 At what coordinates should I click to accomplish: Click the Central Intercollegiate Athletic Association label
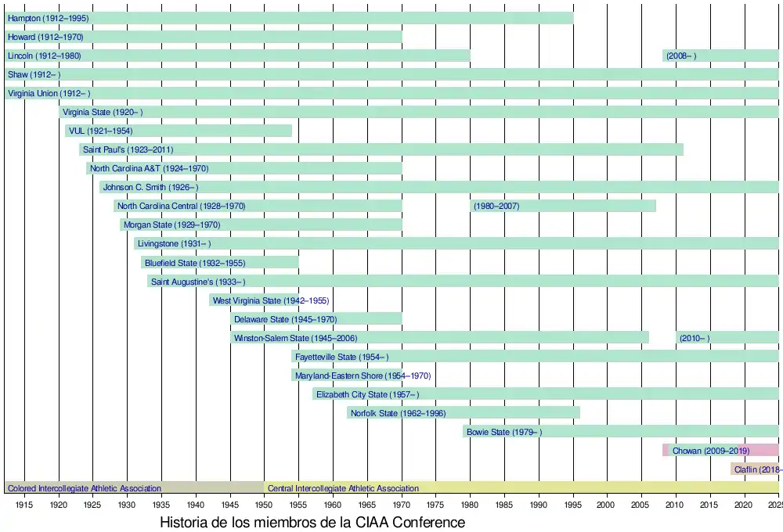pyautogui.click(x=343, y=488)
